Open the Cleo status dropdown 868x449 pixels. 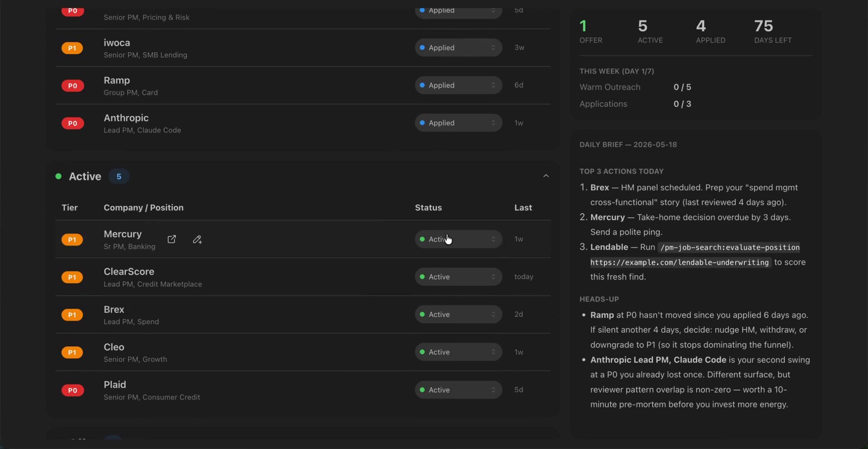[458, 352]
